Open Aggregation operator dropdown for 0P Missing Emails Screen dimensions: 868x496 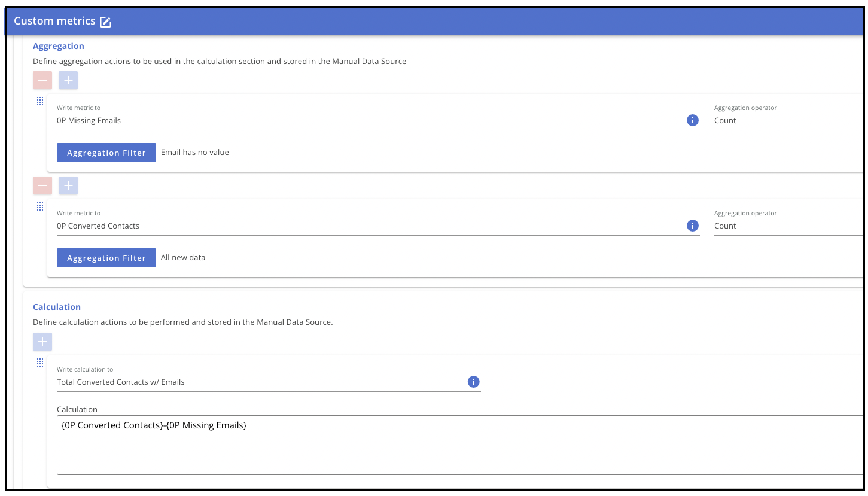pyautogui.click(x=788, y=120)
